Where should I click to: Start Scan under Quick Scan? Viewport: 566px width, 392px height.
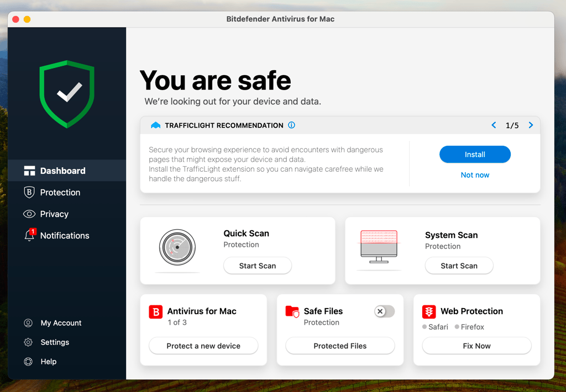coord(258,266)
